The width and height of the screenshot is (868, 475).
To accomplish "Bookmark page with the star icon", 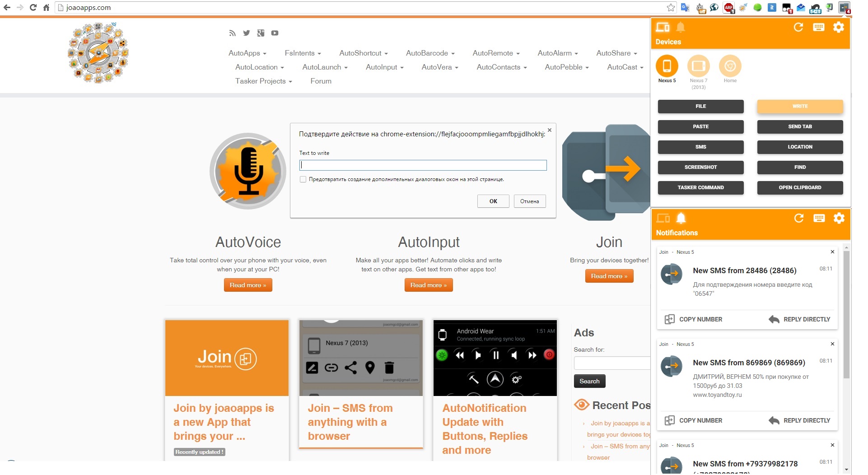I will pos(671,7).
